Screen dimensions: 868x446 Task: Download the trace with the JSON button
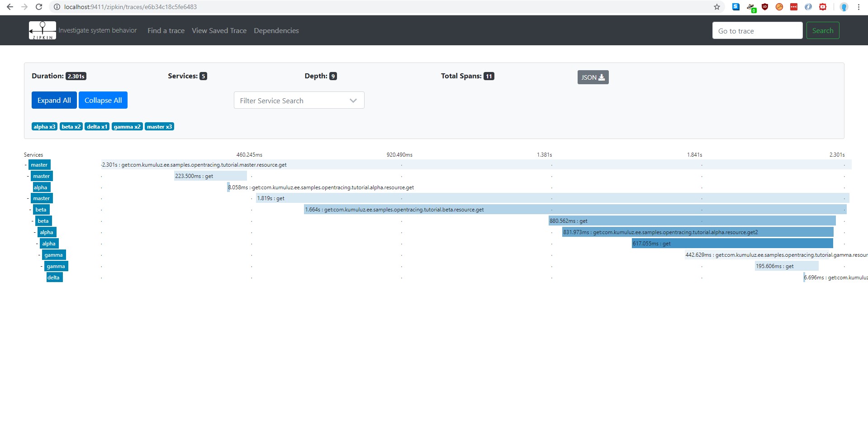pos(593,77)
